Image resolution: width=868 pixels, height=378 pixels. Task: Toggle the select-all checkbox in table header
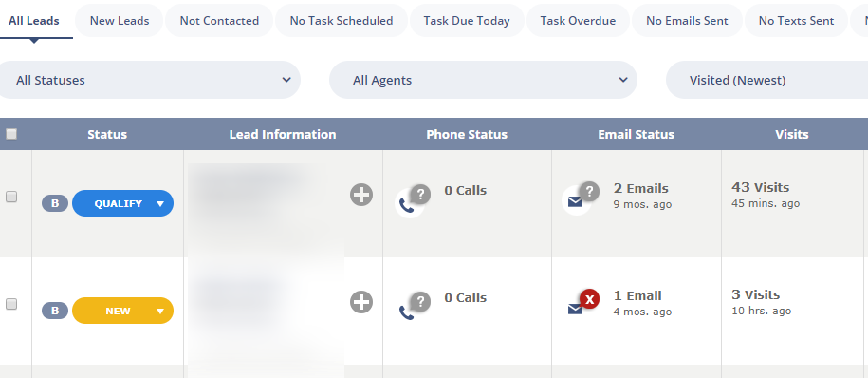click(x=11, y=134)
